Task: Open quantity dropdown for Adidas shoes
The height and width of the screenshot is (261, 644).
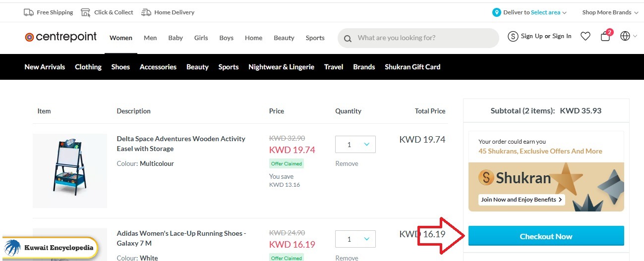Action: (355, 239)
